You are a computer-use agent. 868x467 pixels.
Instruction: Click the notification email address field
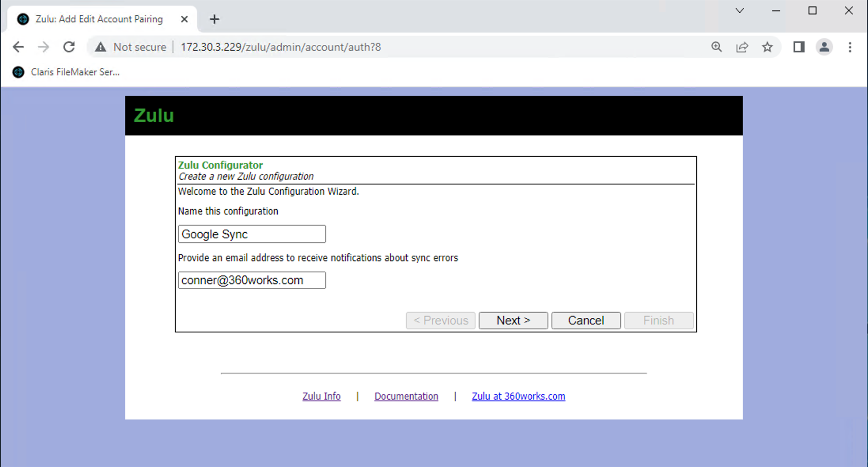(252, 280)
